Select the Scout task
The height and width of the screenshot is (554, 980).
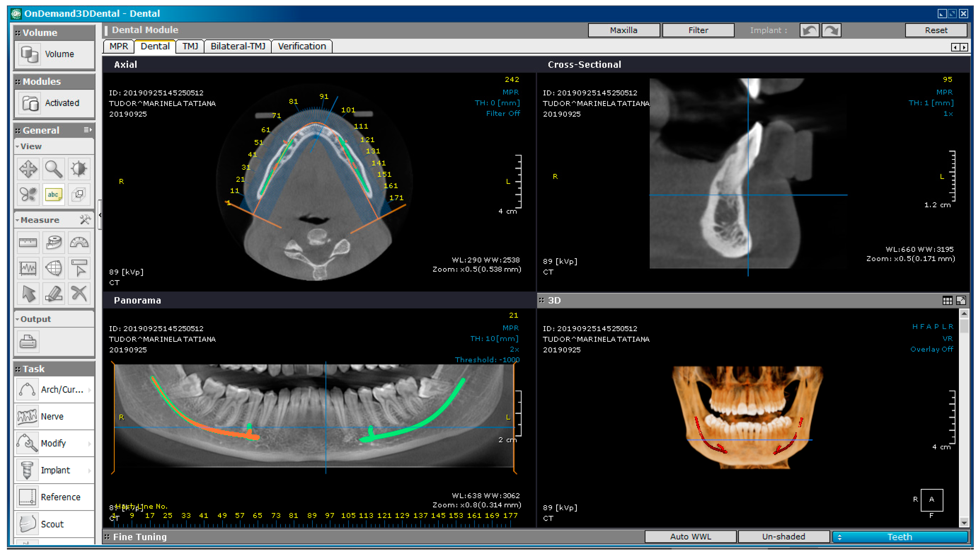(x=55, y=524)
